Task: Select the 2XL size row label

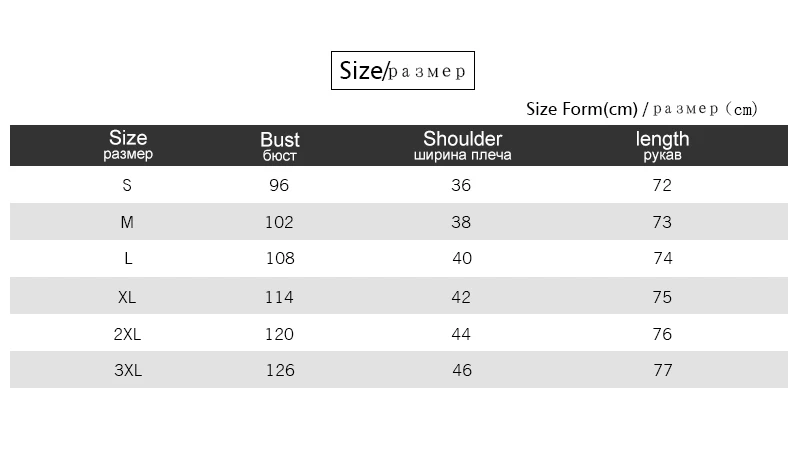Action: 128,334
